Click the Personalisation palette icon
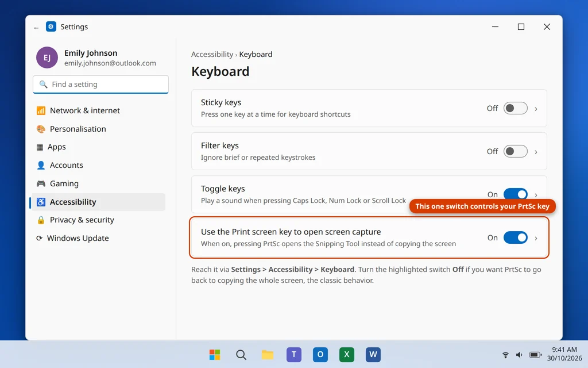Screen dimensions: 588x368 point(41,129)
